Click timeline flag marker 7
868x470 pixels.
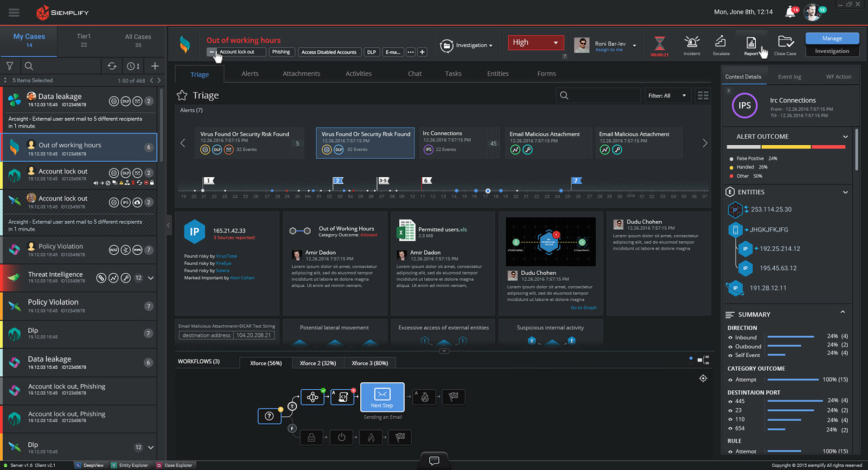tap(576, 181)
